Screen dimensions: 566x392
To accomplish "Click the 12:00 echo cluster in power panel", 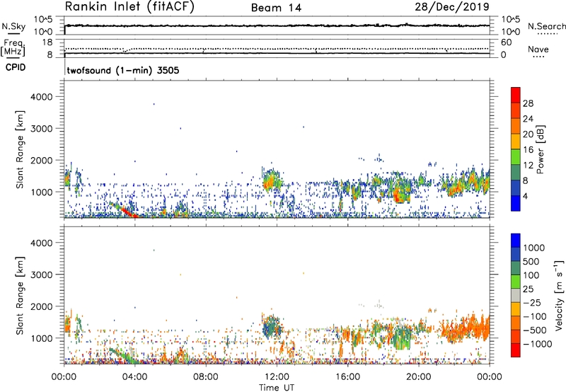I will tap(272, 180).
